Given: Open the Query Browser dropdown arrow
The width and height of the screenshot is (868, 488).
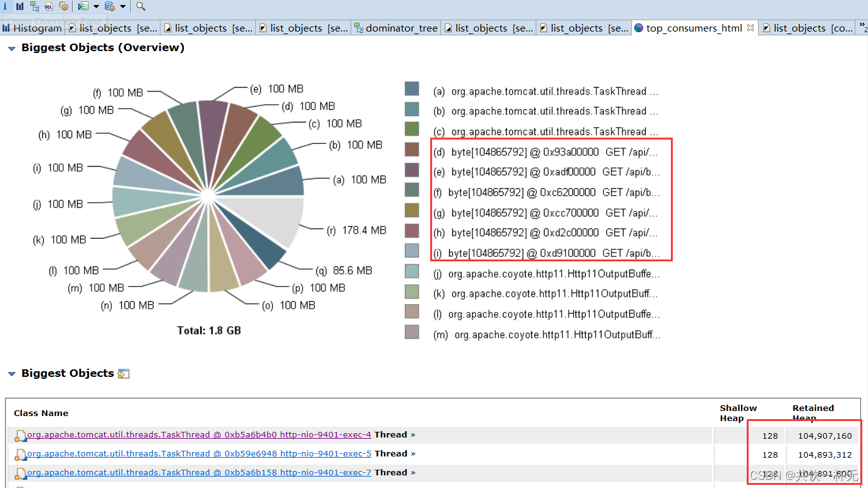Looking at the screenshot, I should [x=123, y=6].
